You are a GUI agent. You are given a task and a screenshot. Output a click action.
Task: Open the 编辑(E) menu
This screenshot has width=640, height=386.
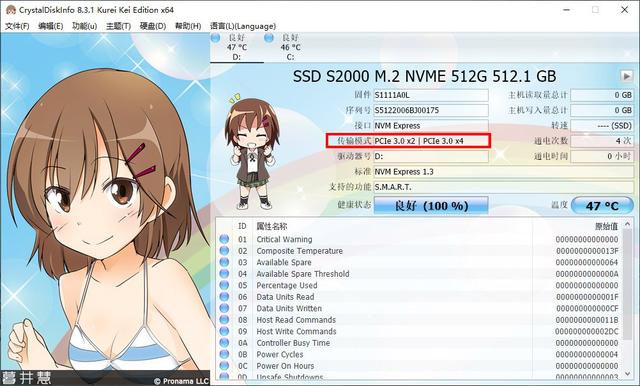[50, 26]
